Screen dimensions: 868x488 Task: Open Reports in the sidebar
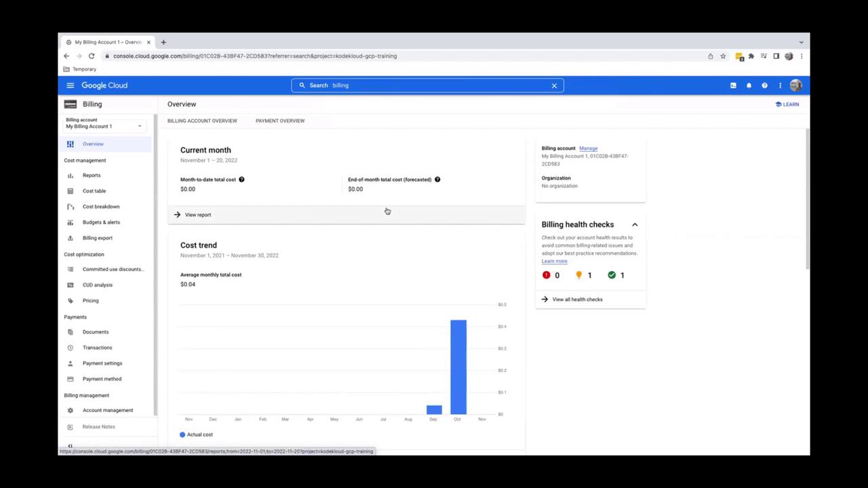[x=92, y=176]
